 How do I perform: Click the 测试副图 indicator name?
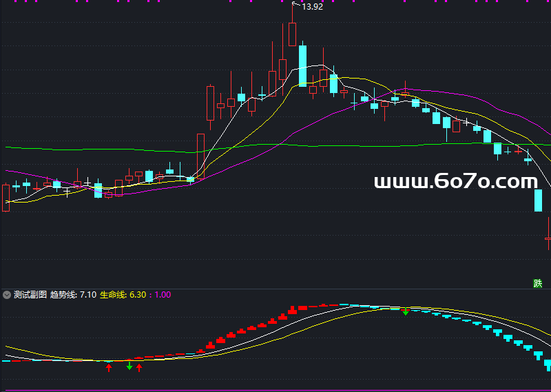coord(30,294)
